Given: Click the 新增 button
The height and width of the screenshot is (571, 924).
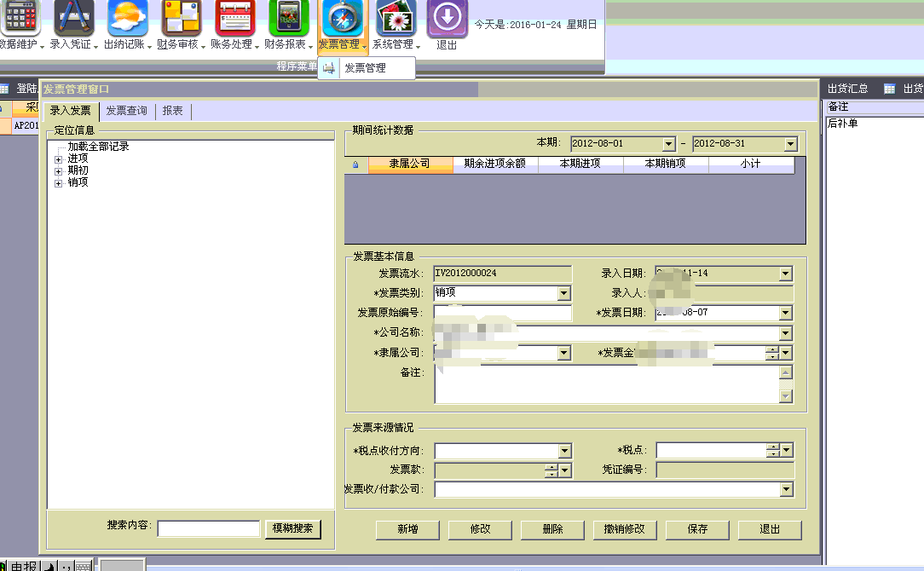Looking at the screenshot, I should pos(407,529).
